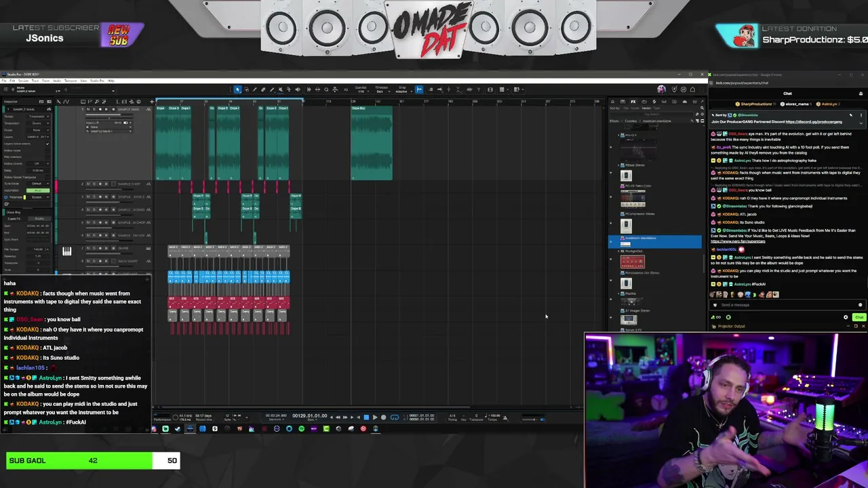Viewport: 868px width, 488px height.
Task: Select the Dope Boy audio clip standing alone
Action: [372, 143]
